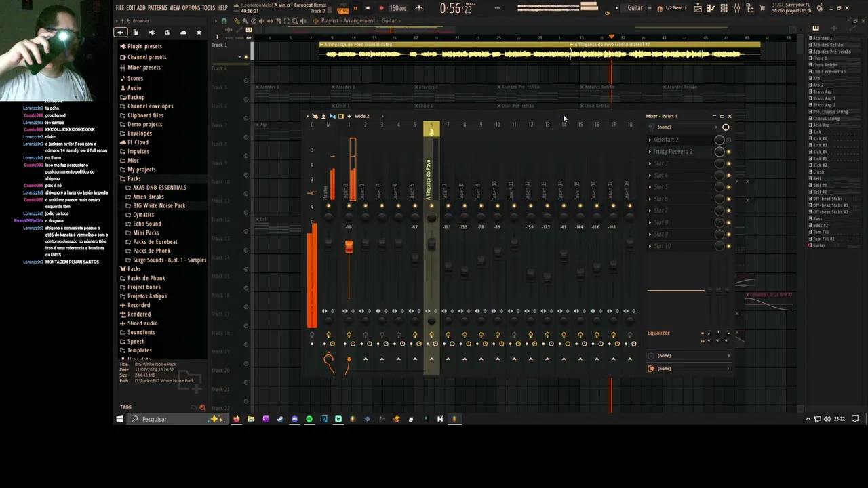Toggle Slot 3 enable light
The height and width of the screenshot is (488, 868).
point(729,163)
